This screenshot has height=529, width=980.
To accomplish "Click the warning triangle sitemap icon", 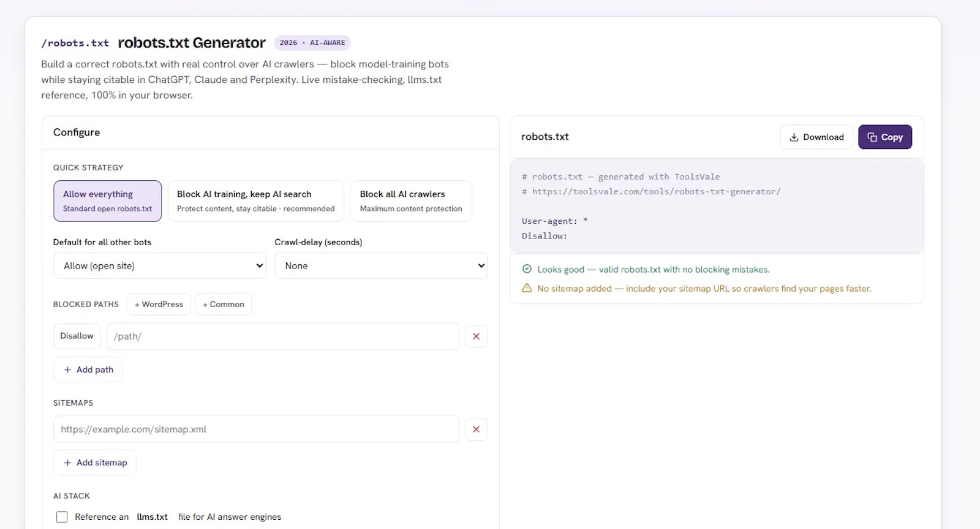I will pos(527,288).
